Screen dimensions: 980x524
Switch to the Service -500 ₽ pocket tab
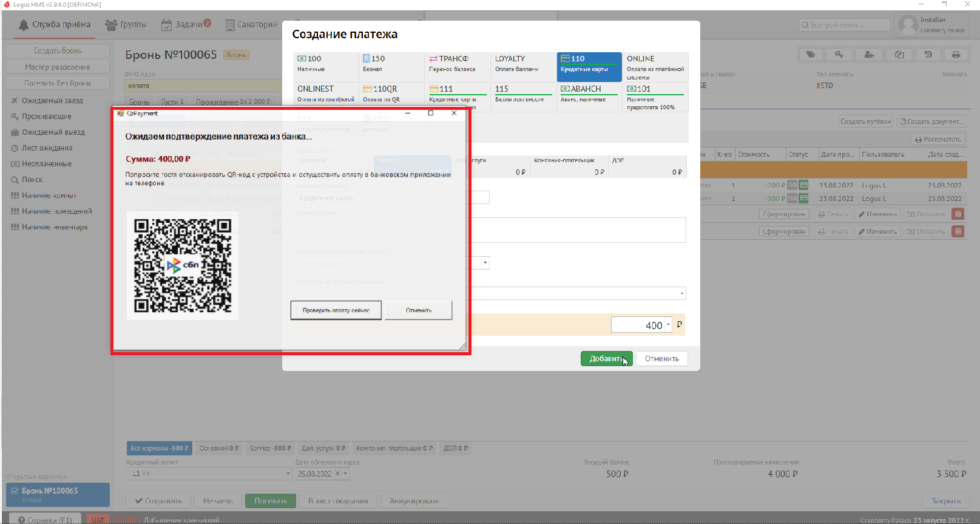[x=270, y=448]
